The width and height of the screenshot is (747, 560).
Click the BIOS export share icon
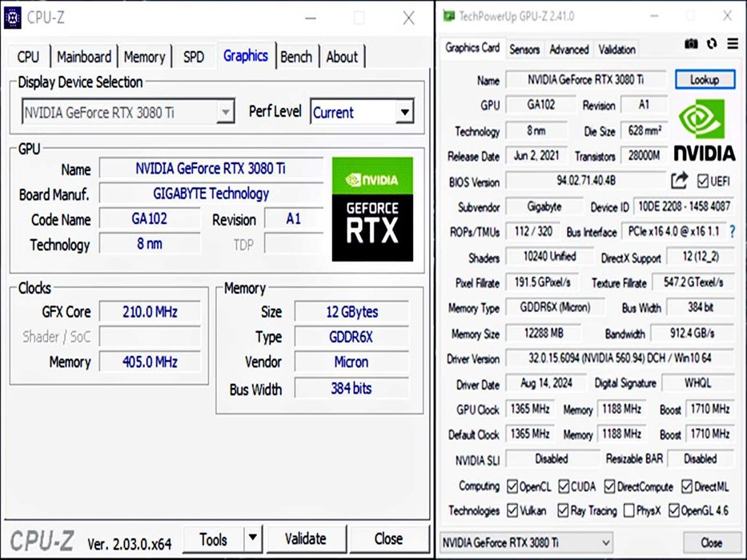click(x=680, y=180)
